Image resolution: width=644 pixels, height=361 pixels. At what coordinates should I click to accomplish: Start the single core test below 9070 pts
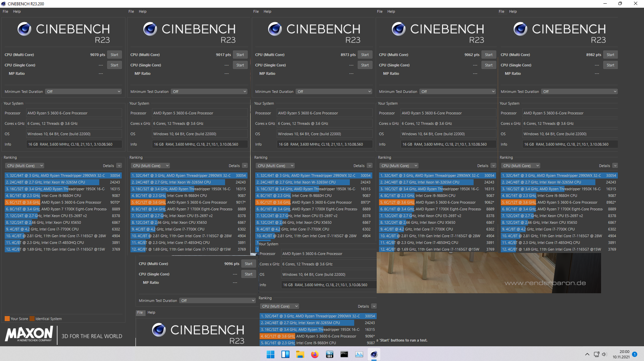pyautogui.click(x=114, y=65)
